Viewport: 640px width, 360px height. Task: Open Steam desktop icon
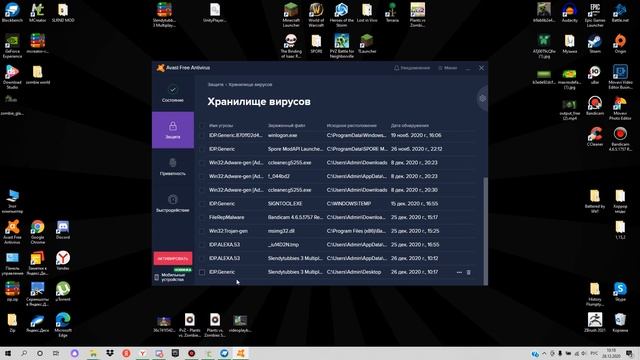tap(595, 44)
